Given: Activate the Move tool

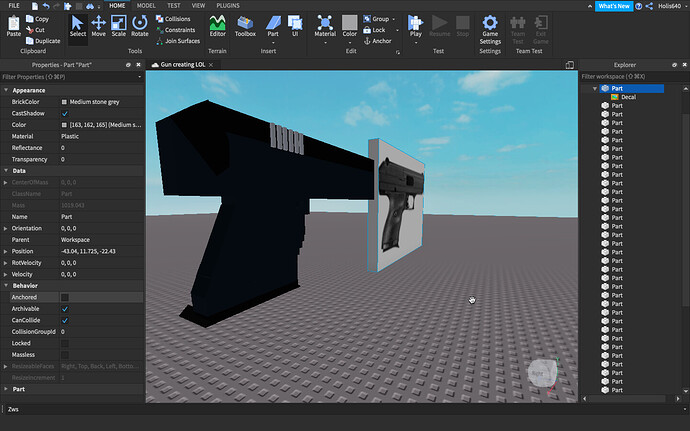Looking at the screenshot, I should [x=98, y=26].
